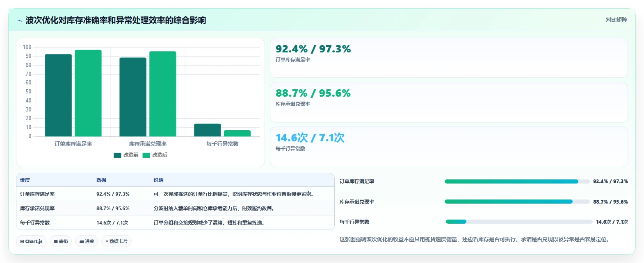Click table value 88.7% / 95.6%
This screenshot has height=263, width=644.
[113, 209]
